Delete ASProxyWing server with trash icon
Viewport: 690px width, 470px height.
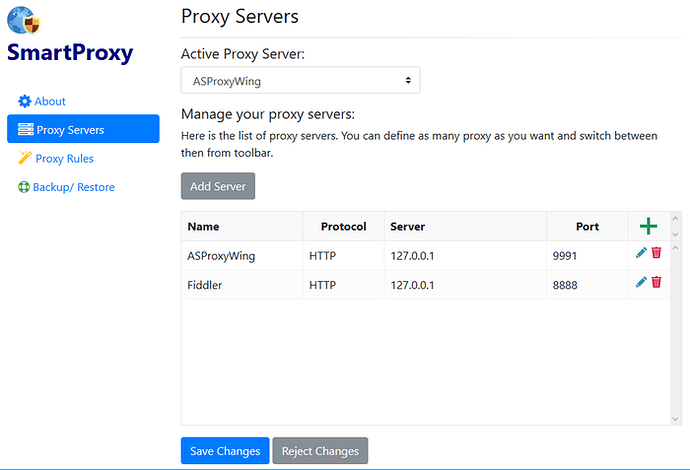pos(657,254)
